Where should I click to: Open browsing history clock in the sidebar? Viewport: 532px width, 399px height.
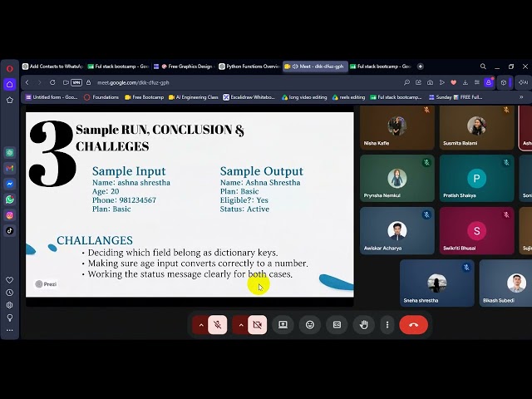9,293
